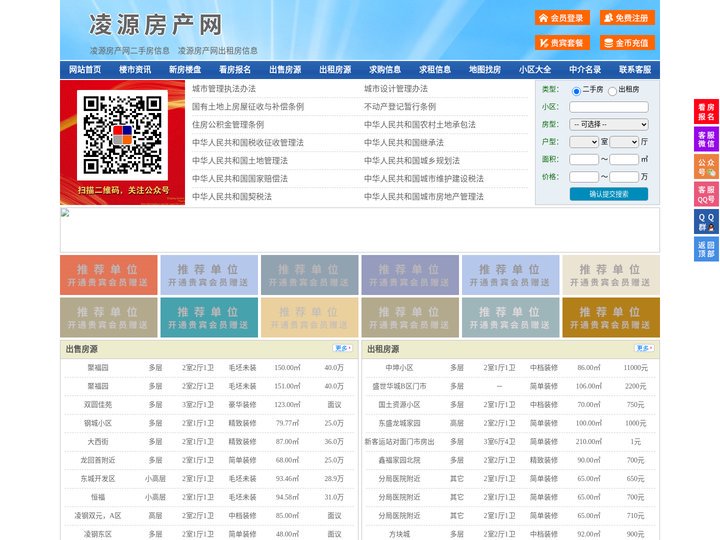Image resolution: width=720 pixels, height=540 pixels.
Task: Open the 中坤小区 rental listing
Action: [399, 368]
